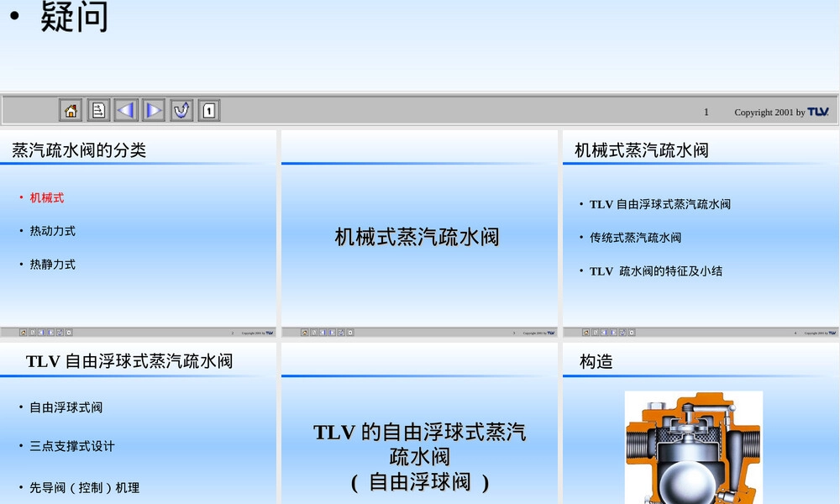The image size is (840, 504).
Task: Click TLV 自由浮球式蒸汽疏水阀 bullet on slide 4
Action: pyautogui.click(x=660, y=204)
